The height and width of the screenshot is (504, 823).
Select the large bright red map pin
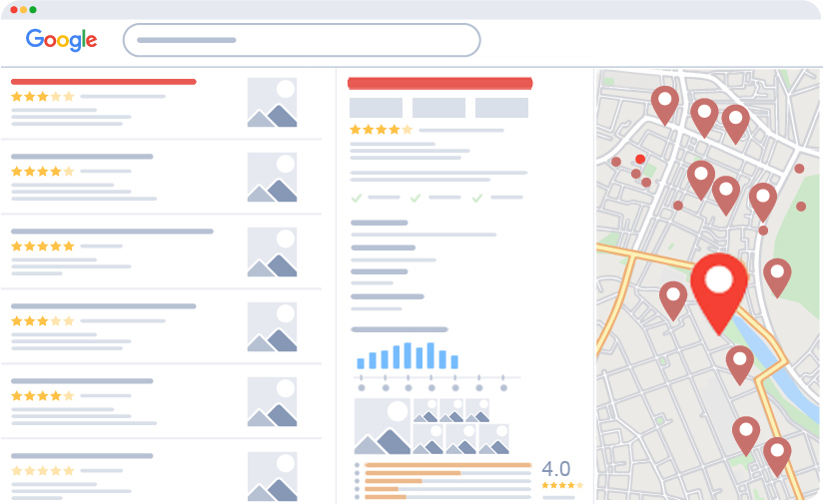pos(718,293)
